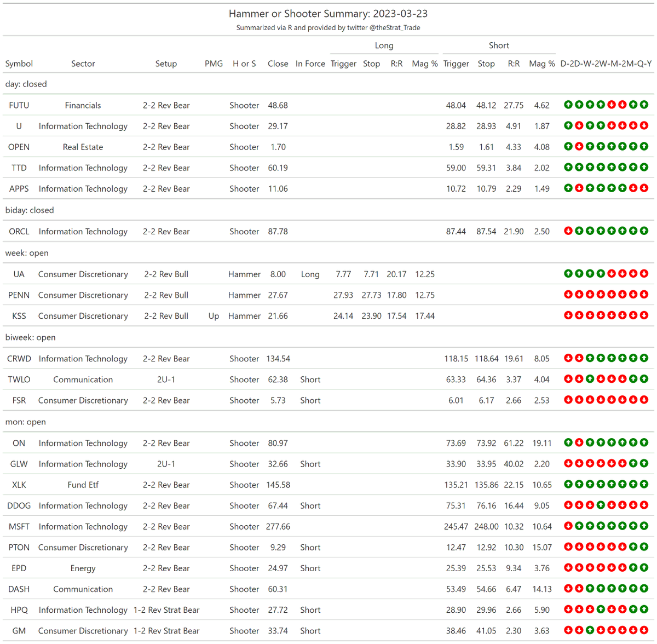Click the daily (D) green arrow in UA row
657x644 pixels.
tap(568, 273)
